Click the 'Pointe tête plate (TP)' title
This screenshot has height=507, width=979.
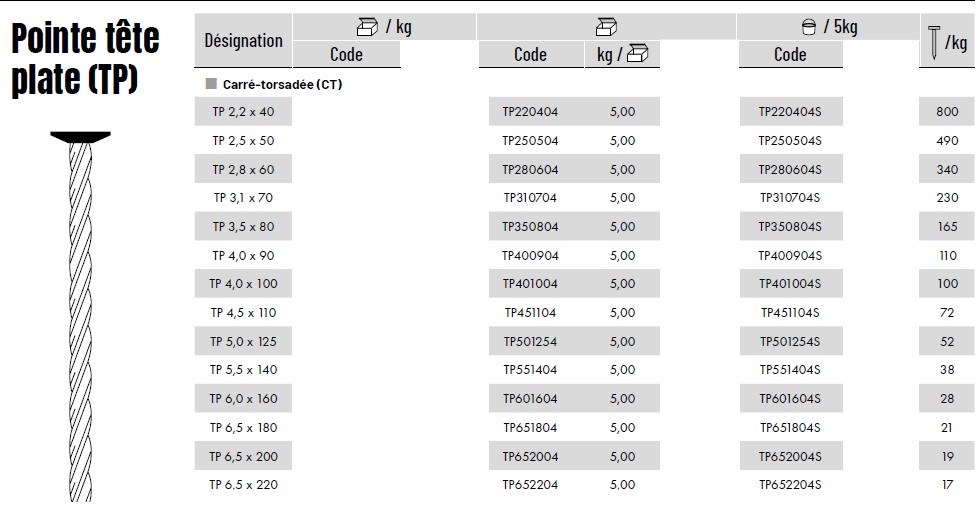click(x=86, y=58)
